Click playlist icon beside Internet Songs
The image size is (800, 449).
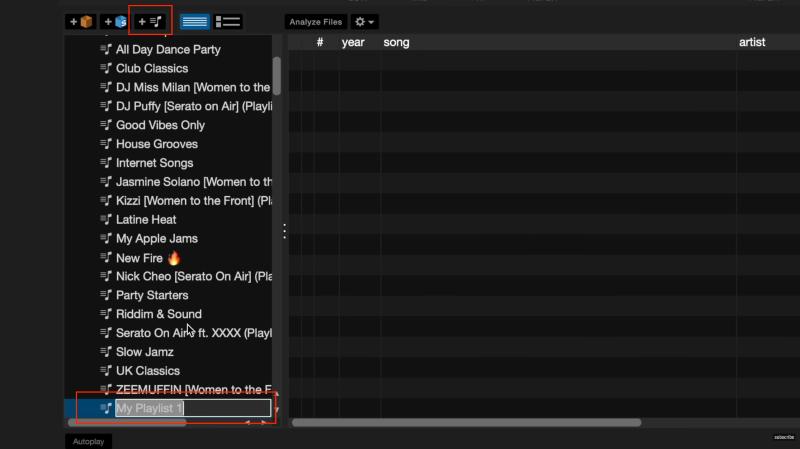pos(106,162)
